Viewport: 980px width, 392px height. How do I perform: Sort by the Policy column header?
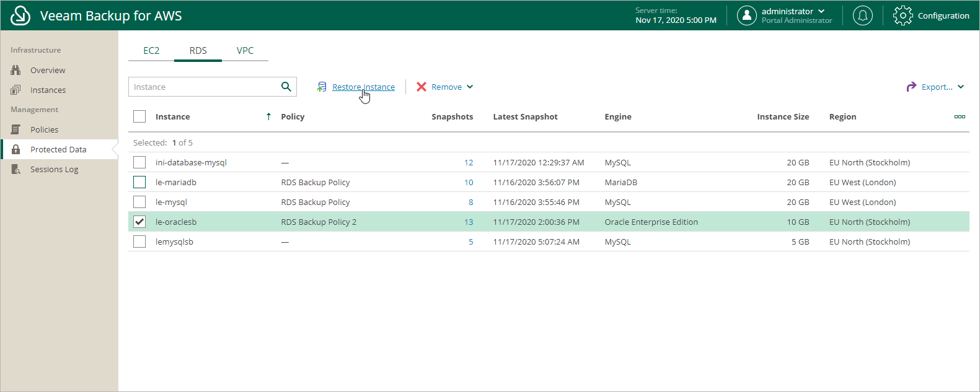click(x=293, y=117)
